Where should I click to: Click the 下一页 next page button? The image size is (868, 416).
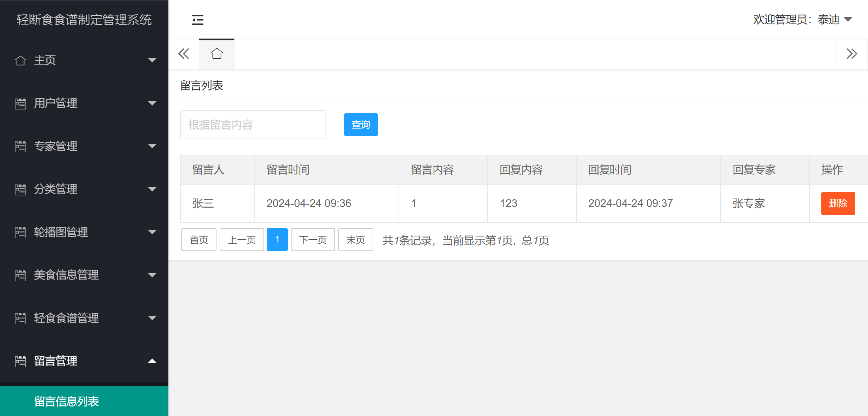click(x=312, y=240)
